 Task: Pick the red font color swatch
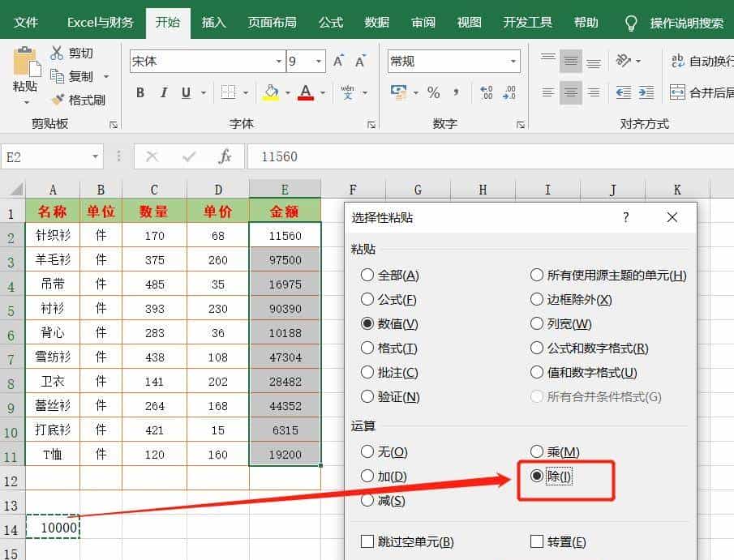[x=306, y=92]
